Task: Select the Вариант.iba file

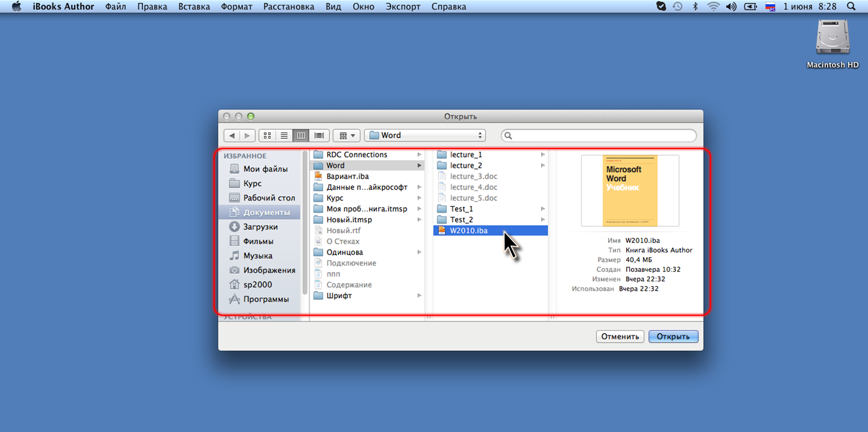Action: pos(347,176)
